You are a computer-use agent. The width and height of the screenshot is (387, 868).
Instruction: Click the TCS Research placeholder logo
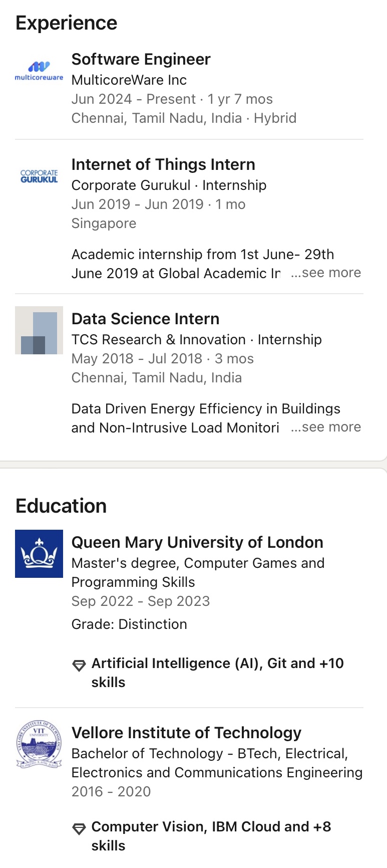39,330
